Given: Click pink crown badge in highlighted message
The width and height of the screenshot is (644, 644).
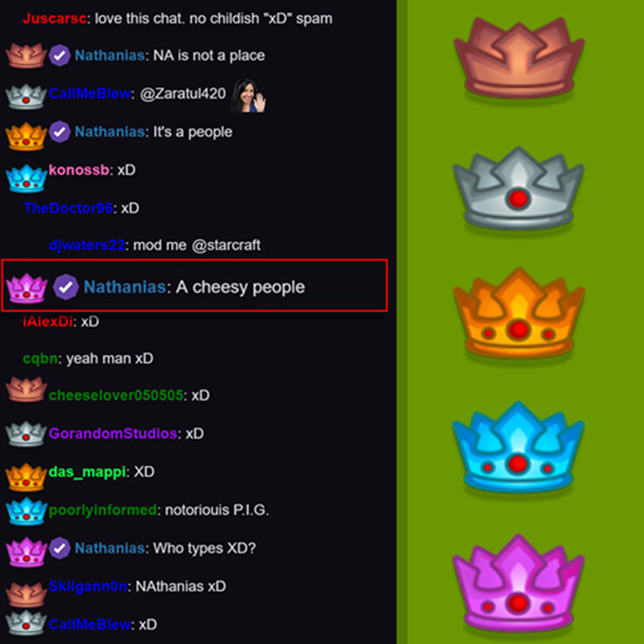Looking at the screenshot, I should pyautogui.click(x=27, y=288).
